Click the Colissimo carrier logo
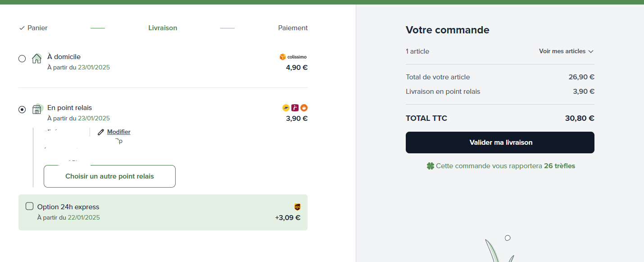 (293, 57)
